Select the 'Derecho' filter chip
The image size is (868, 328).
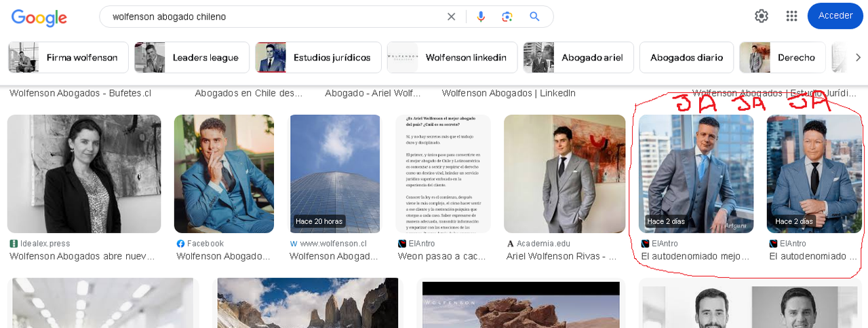[x=783, y=58]
